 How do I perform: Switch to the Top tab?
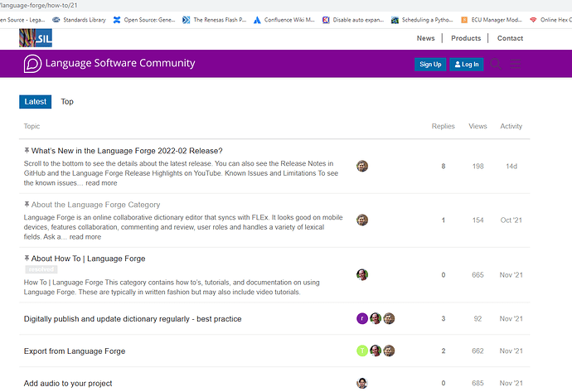(67, 102)
